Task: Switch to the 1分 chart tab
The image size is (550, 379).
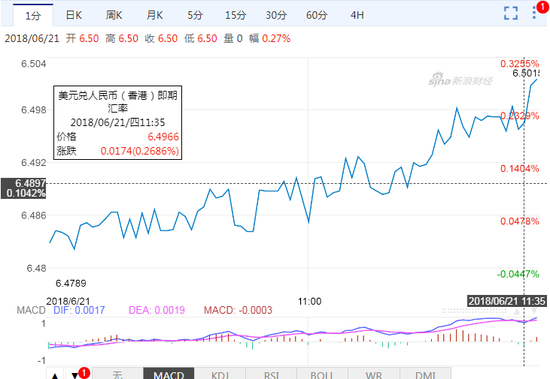Action: point(33,15)
